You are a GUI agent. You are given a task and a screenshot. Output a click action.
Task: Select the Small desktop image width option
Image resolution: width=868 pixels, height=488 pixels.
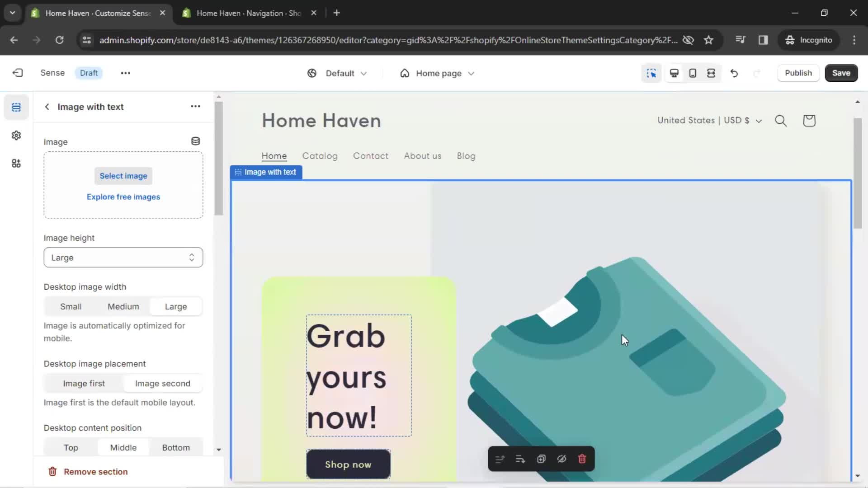(71, 306)
